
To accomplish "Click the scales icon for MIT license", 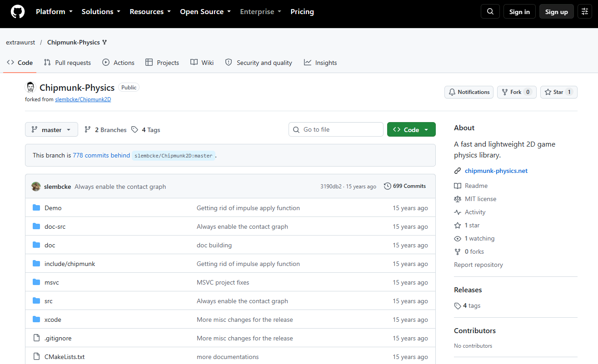I will pos(458,199).
